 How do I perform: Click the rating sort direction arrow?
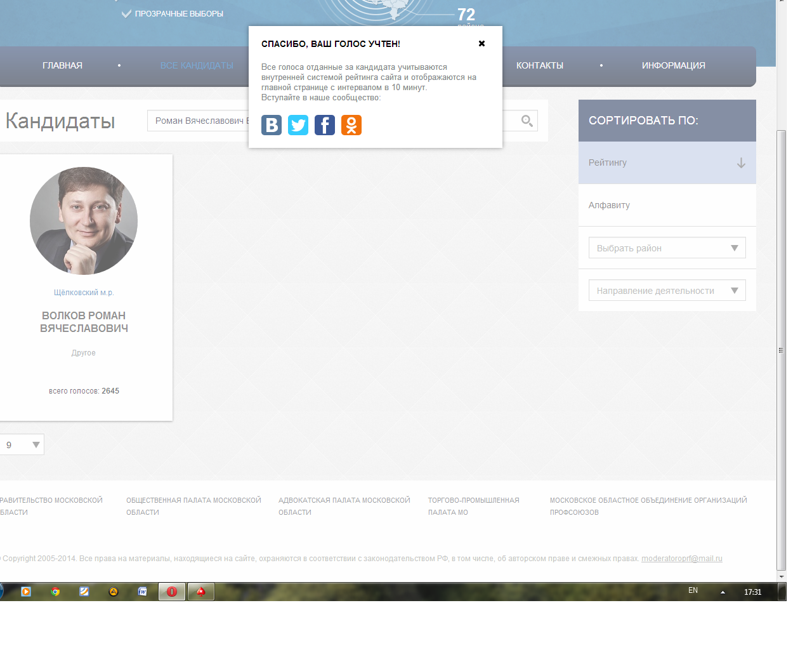(x=741, y=163)
